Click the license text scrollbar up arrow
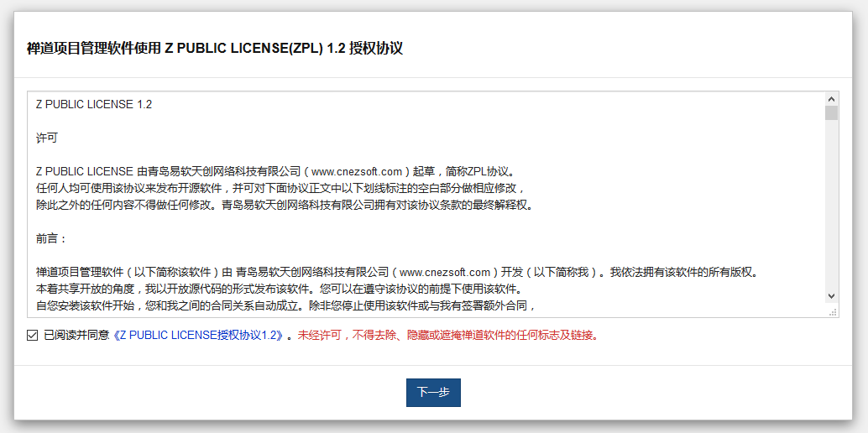 point(831,98)
